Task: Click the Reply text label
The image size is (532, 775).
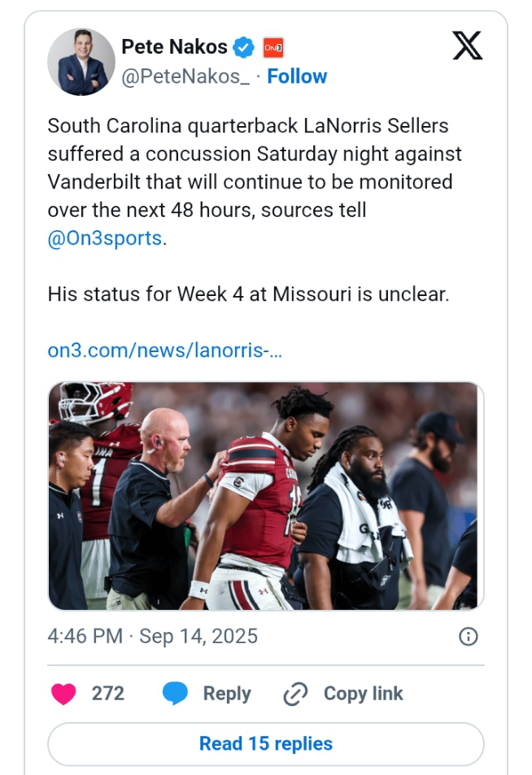Action: click(x=227, y=694)
